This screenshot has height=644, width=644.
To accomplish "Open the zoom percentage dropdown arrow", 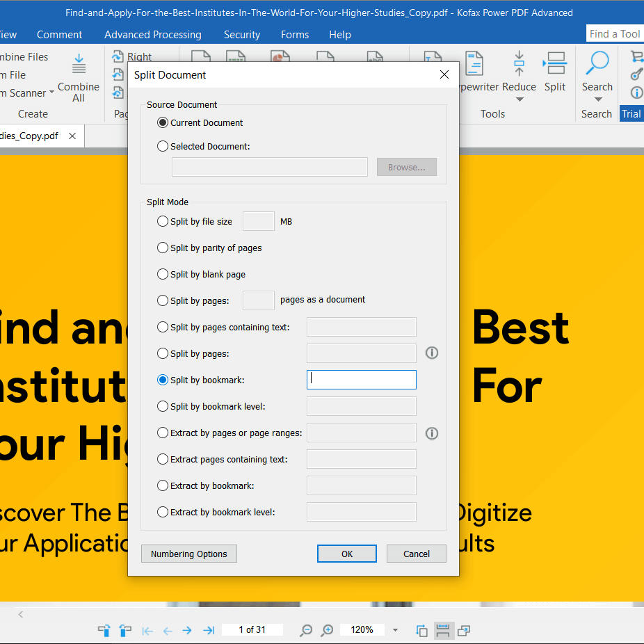I will click(395, 630).
